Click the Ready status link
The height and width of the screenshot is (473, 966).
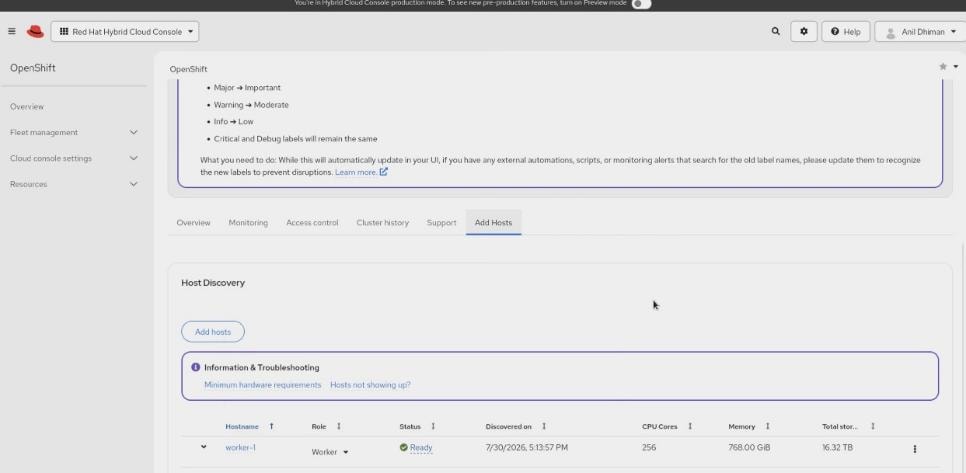tap(421, 448)
